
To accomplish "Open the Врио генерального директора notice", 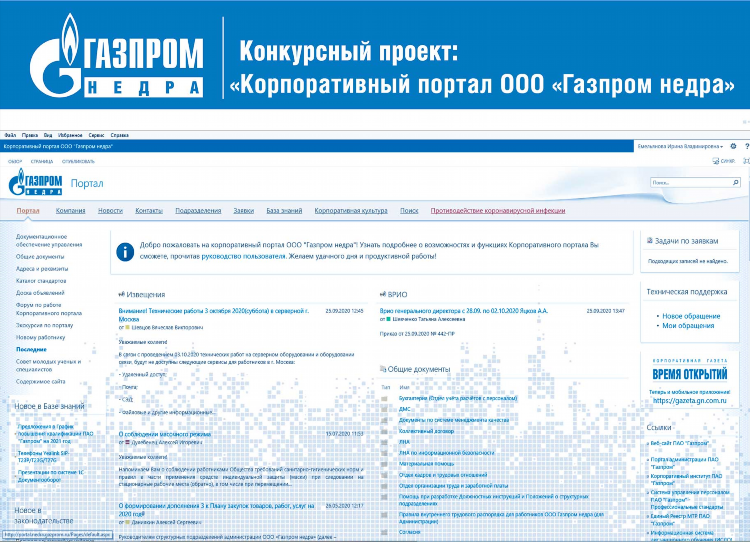I will (463, 311).
